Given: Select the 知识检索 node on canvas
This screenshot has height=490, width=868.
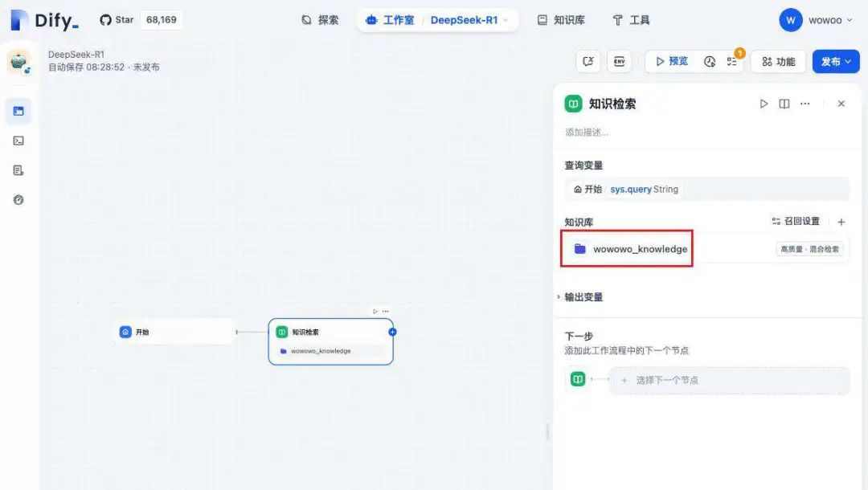Looking at the screenshot, I should pos(331,341).
